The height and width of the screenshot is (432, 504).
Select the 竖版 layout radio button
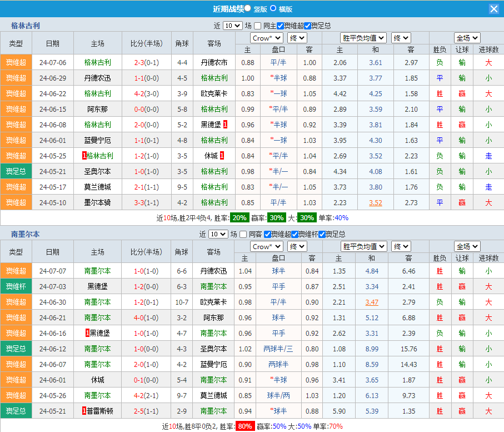[x=248, y=8]
